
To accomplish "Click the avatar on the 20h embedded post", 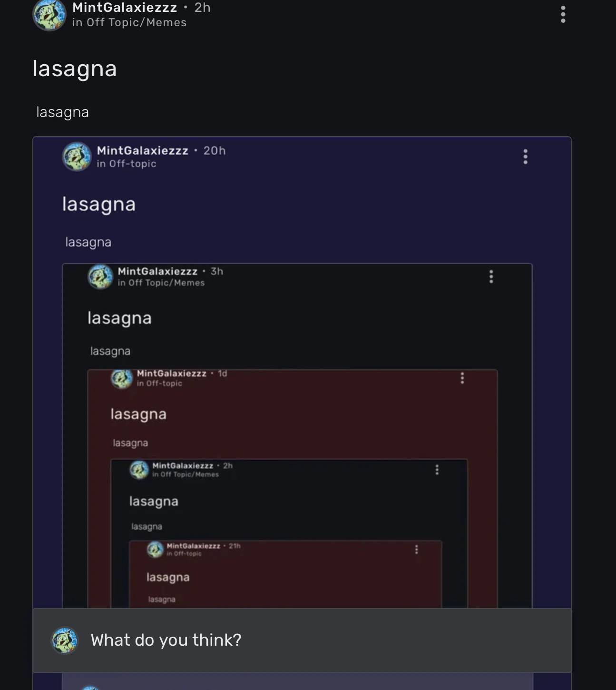I will point(76,157).
